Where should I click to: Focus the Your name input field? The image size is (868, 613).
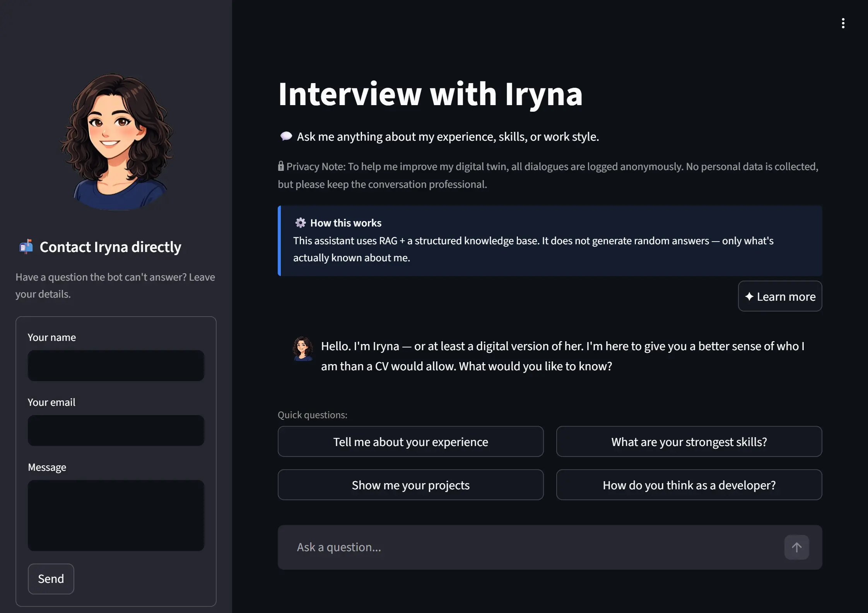point(116,366)
